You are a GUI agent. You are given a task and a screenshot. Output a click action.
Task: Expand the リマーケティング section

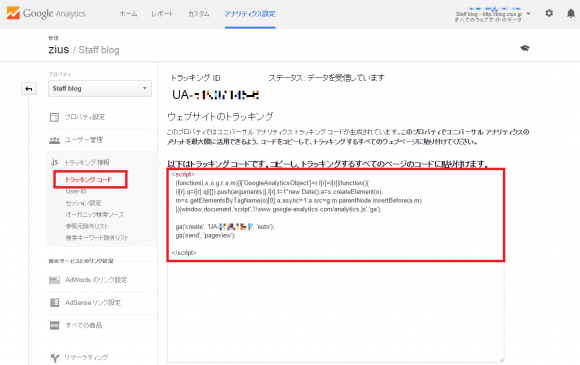[x=86, y=357]
